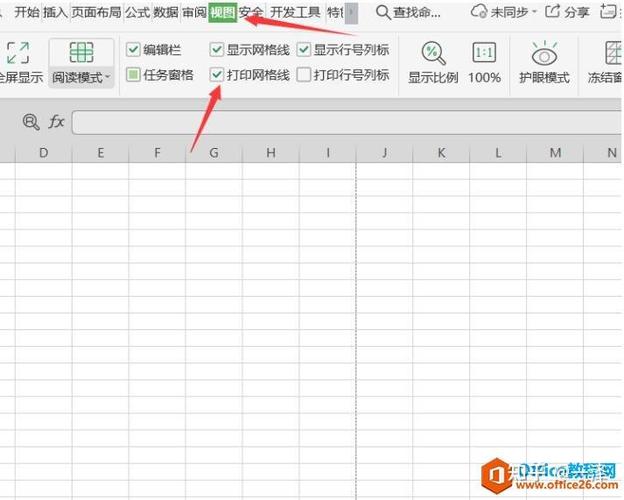
Task: Select the 视图 tab
Action: pos(222,12)
